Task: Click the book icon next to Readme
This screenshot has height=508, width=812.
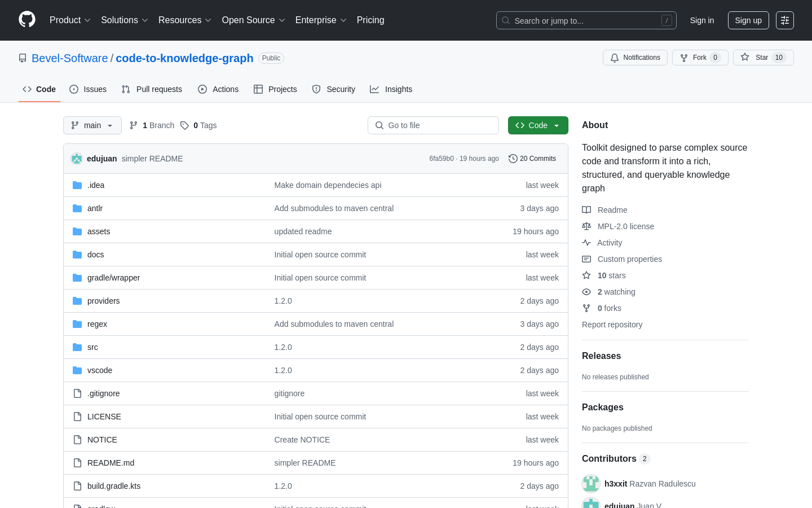Action: point(586,210)
